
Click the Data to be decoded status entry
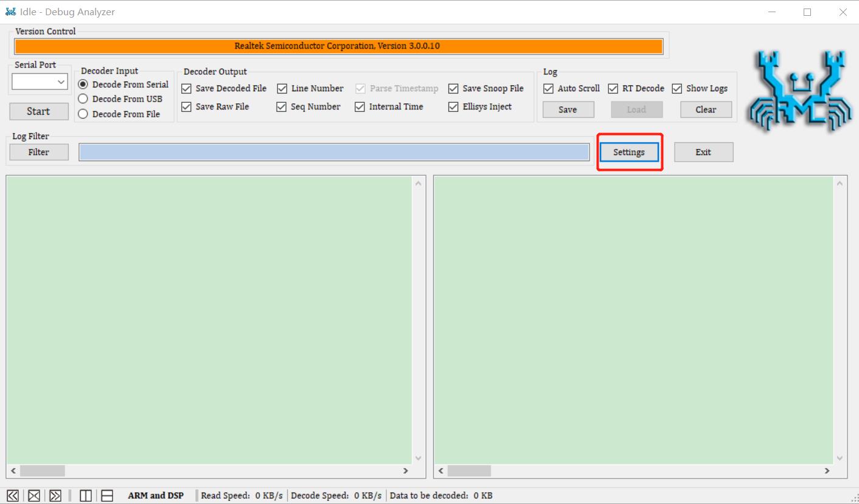point(441,495)
